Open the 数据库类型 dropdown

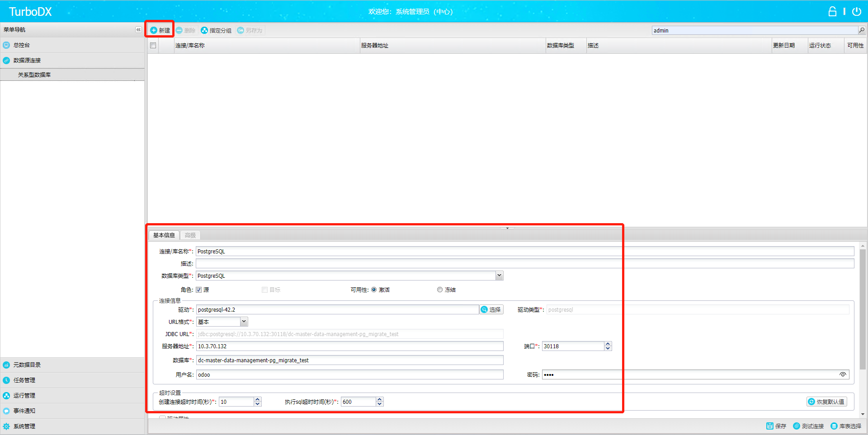click(499, 276)
